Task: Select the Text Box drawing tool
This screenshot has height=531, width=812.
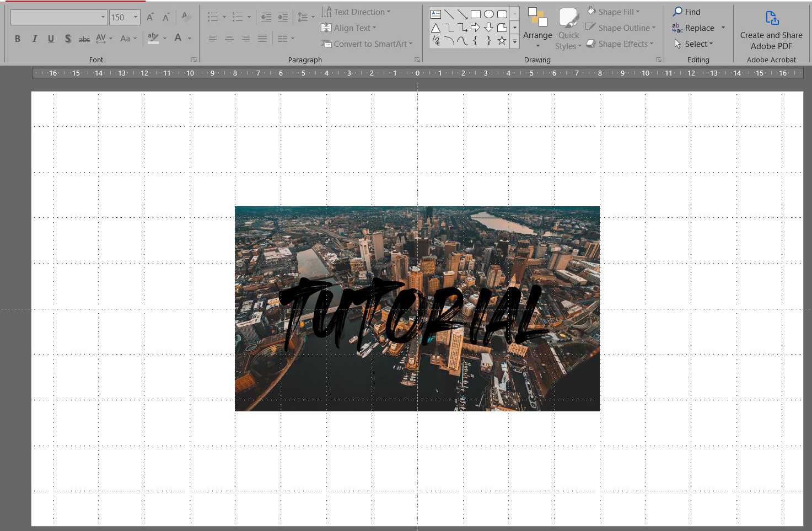Action: pyautogui.click(x=436, y=14)
